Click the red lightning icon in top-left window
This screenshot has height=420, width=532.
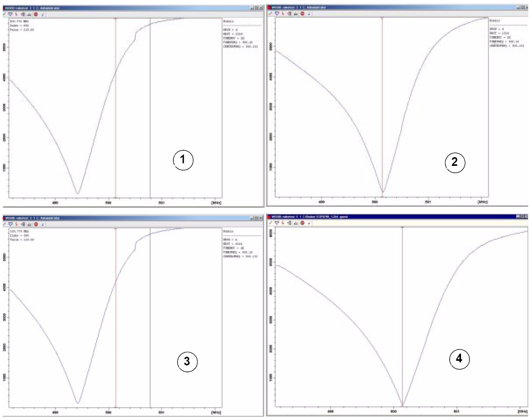pos(16,14)
